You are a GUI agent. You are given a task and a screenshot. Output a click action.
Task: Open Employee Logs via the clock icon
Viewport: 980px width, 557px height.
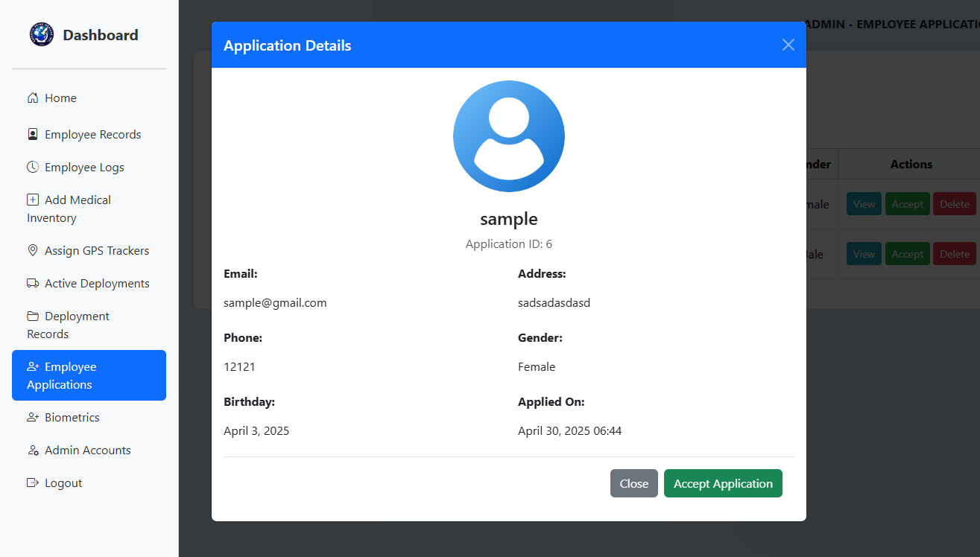[33, 167]
